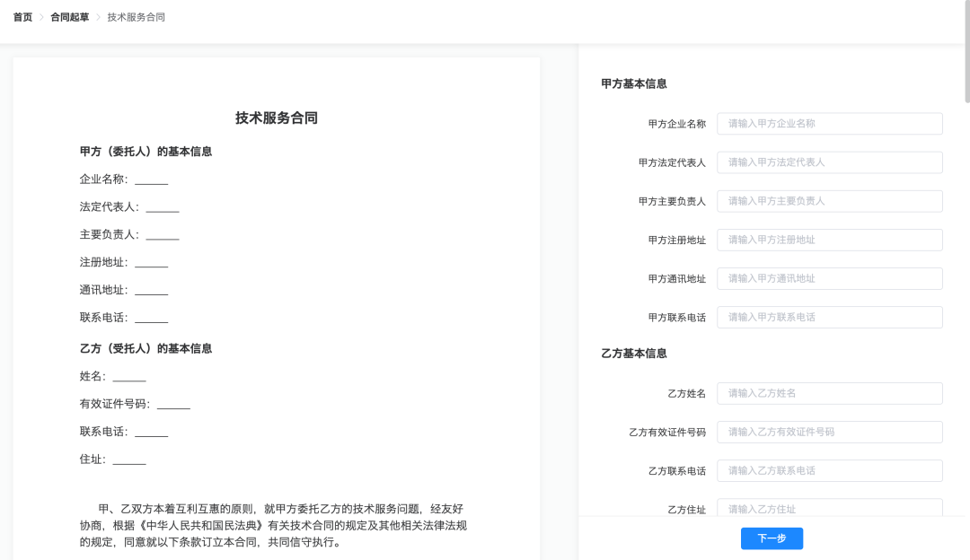970x560 pixels.
Task: Click the 法定代表人 line in document
Action: point(129,207)
